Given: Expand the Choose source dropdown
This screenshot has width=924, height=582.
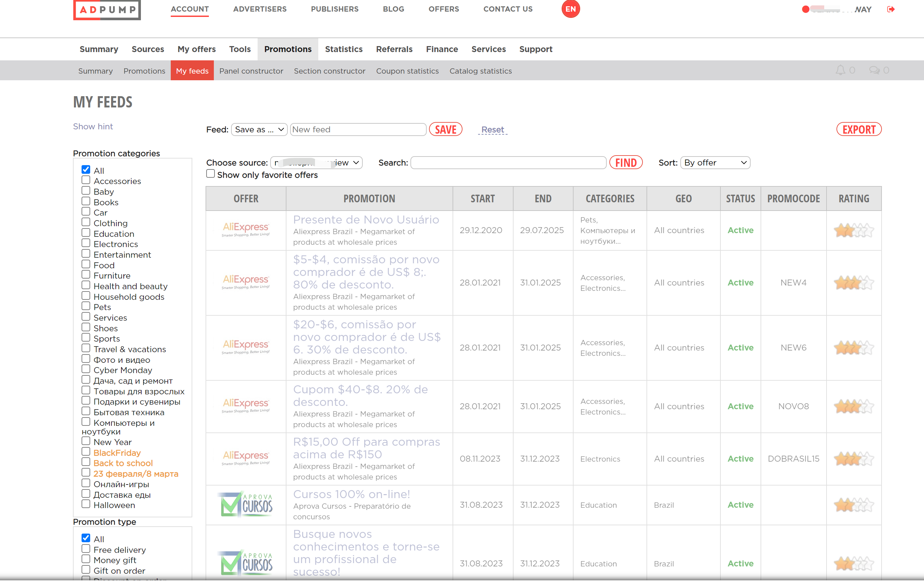Looking at the screenshot, I should click(316, 163).
